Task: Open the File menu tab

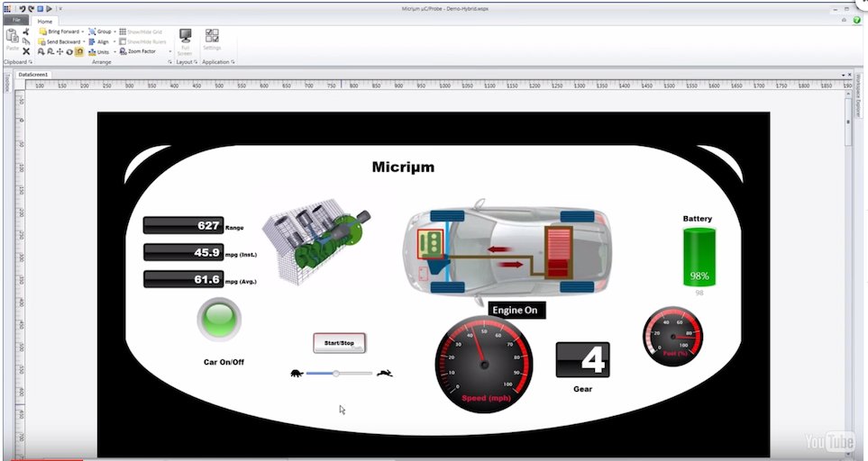Action: point(16,21)
